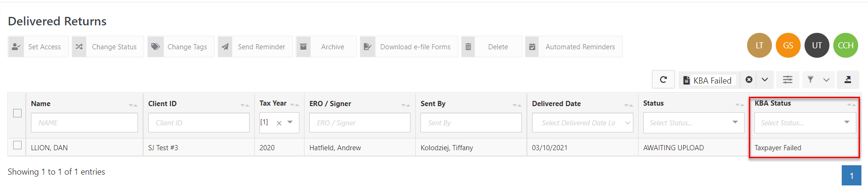Click the Automated Reminders button
868x192 pixels.
click(x=573, y=46)
